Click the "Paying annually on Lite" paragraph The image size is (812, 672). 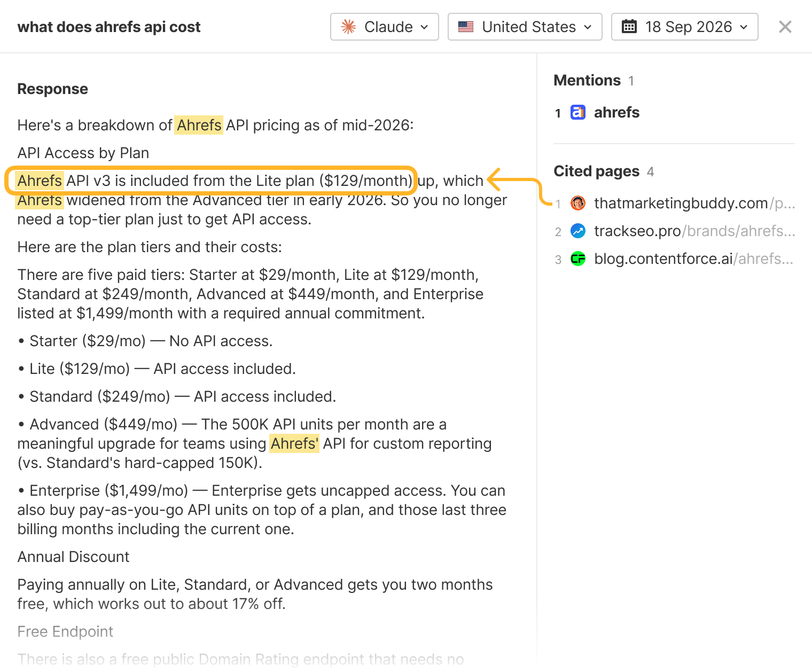(255, 594)
